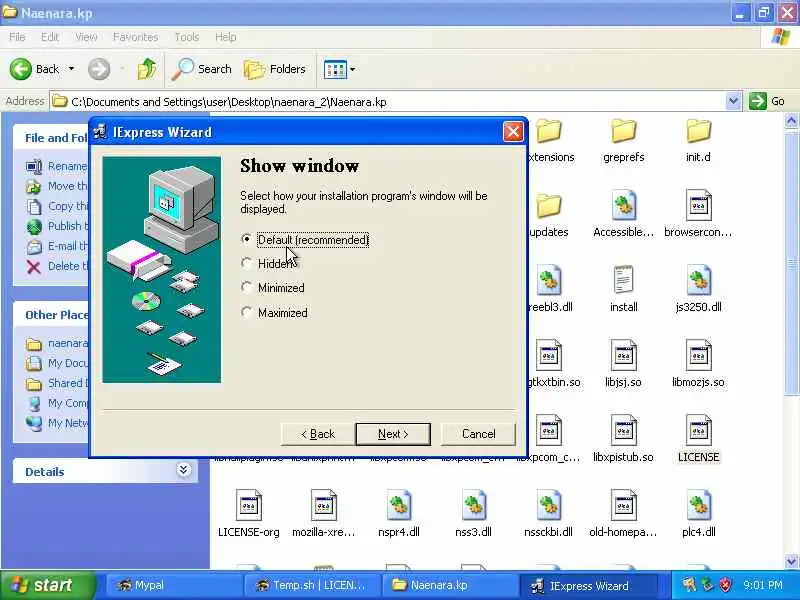Expand the Details panel chevron
This screenshot has height=600, width=800.
[184, 469]
